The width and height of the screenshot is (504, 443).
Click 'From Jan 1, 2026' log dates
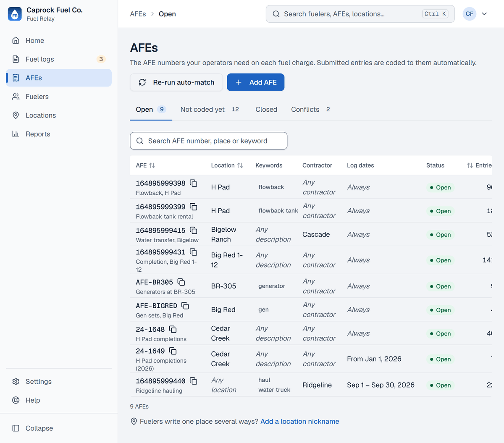click(x=374, y=359)
